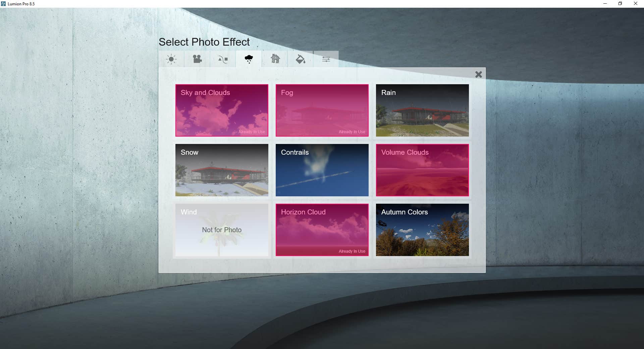
Task: Close the Lumion Pro 8.5 window
Action: click(635, 4)
